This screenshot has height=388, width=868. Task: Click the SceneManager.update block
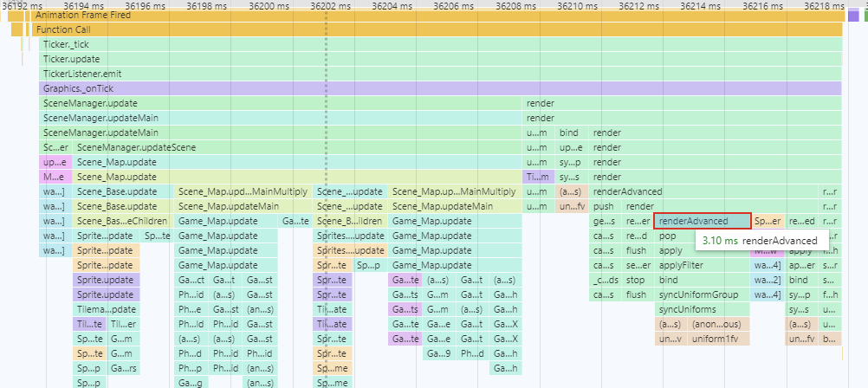[x=281, y=104]
